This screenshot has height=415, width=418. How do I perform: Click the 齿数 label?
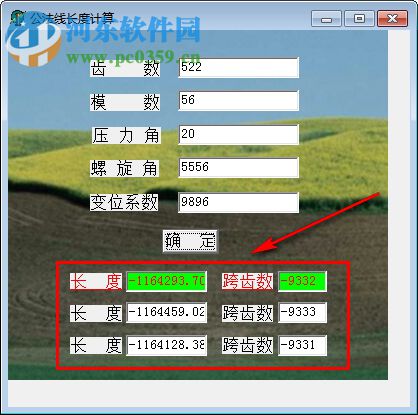tap(125, 69)
